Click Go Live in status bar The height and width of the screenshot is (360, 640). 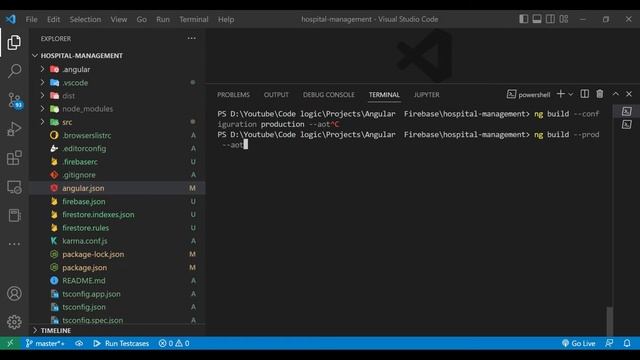pyautogui.click(x=579, y=343)
